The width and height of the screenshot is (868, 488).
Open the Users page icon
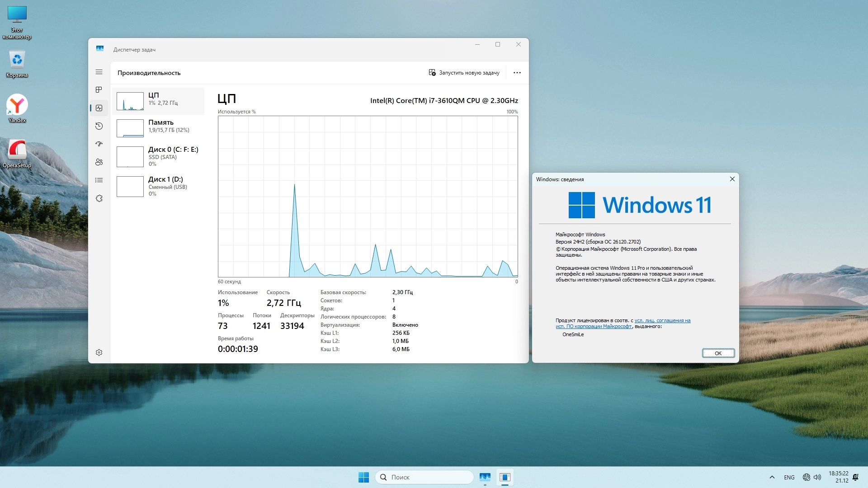[x=99, y=162]
